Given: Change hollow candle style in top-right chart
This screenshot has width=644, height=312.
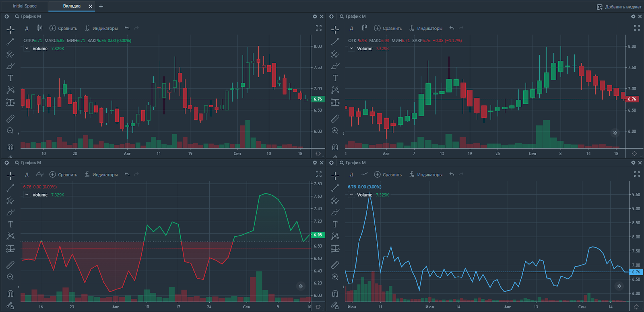Looking at the screenshot, I should pos(364,28).
